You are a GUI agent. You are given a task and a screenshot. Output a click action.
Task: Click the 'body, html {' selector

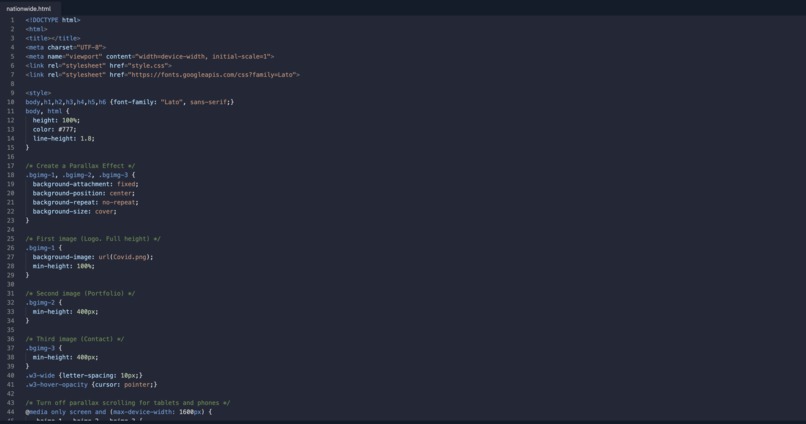[47, 112]
